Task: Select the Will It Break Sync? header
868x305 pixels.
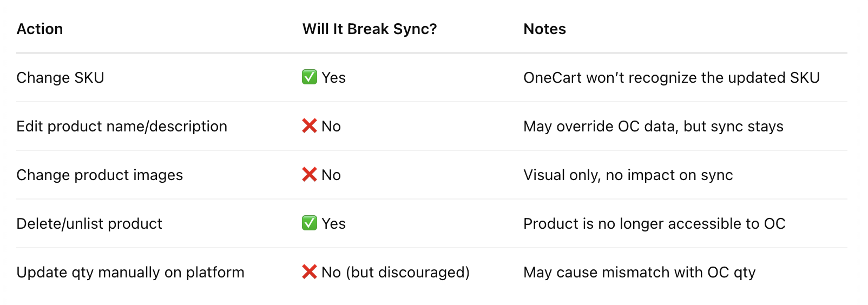Action: pyautogui.click(x=369, y=29)
